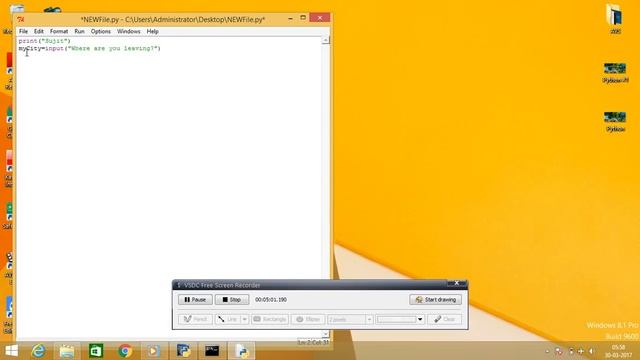Viewport: 640px width, 360px height.
Task: Open the Help menu in IDLE
Action: pos(152,31)
